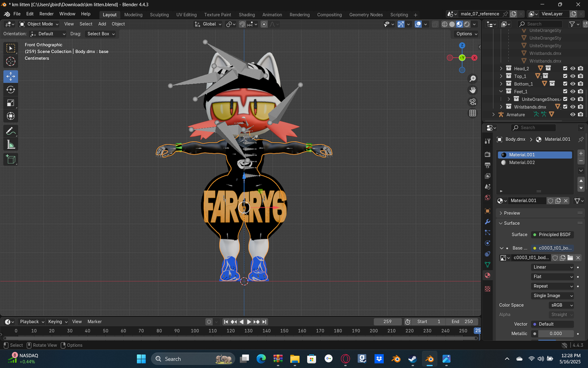Click the hand pan view gizmo
This screenshot has height=368, width=588.
[x=473, y=90]
